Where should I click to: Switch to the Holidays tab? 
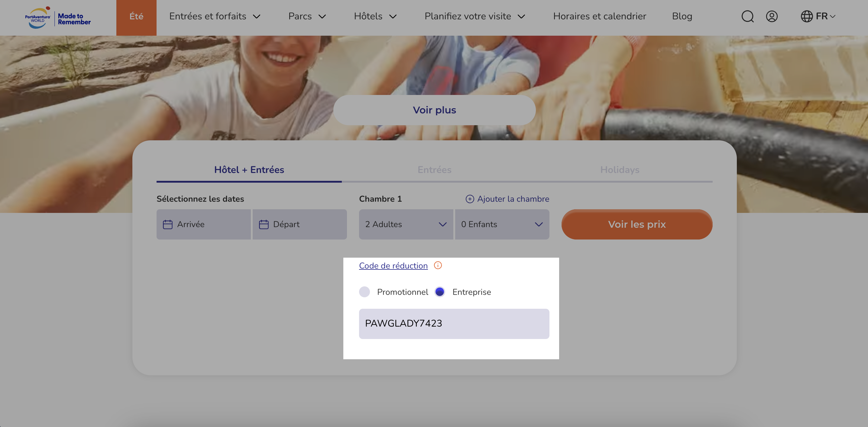[620, 170]
